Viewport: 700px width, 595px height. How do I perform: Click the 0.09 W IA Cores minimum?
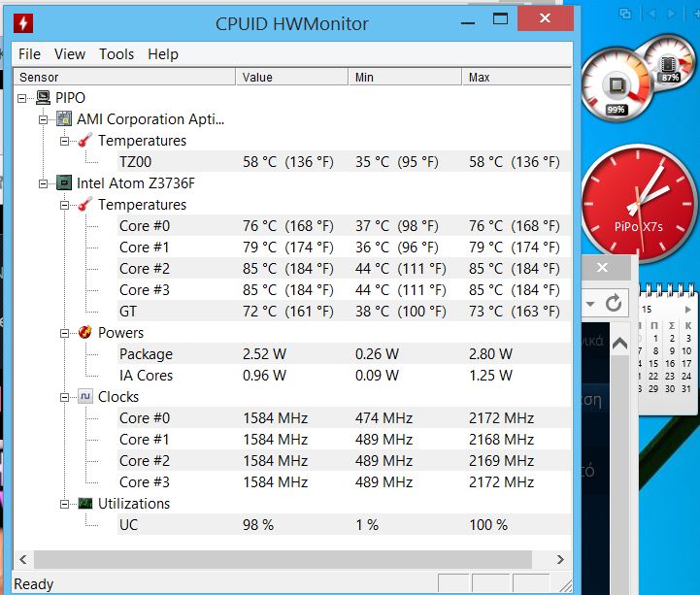[377, 375]
